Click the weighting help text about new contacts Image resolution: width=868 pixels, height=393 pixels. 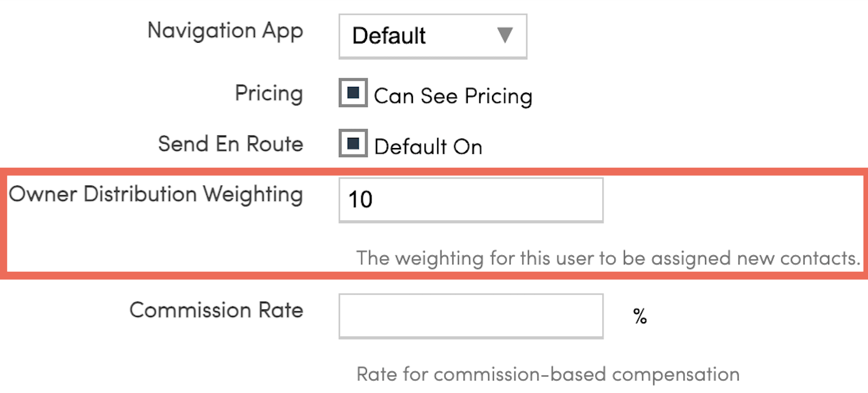609,258
